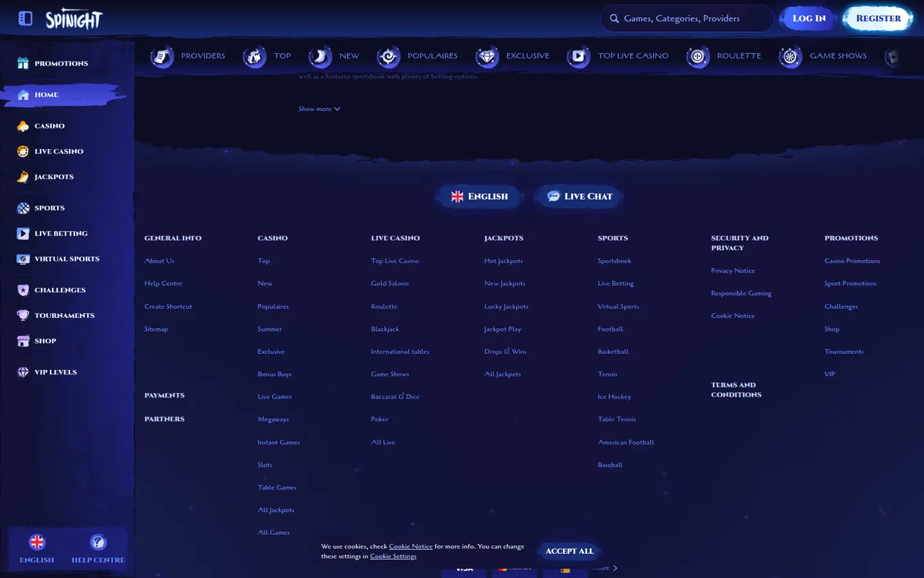Open the Hot Jackpots footer link

504,261
